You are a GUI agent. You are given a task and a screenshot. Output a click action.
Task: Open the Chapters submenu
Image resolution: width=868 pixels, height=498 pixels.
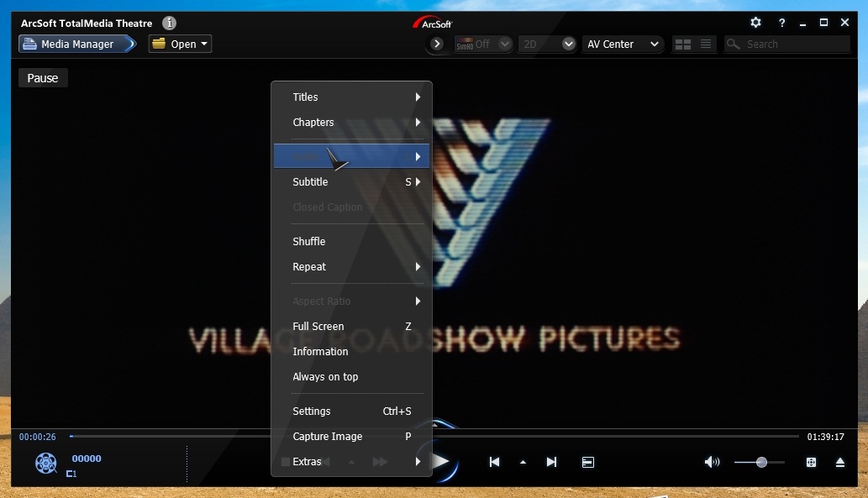[351, 123]
